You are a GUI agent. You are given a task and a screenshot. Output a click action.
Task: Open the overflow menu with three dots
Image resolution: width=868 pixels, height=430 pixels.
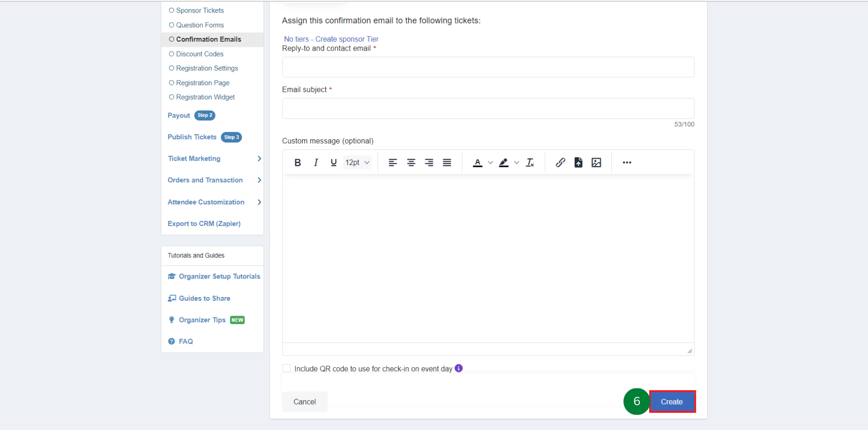pyautogui.click(x=627, y=162)
